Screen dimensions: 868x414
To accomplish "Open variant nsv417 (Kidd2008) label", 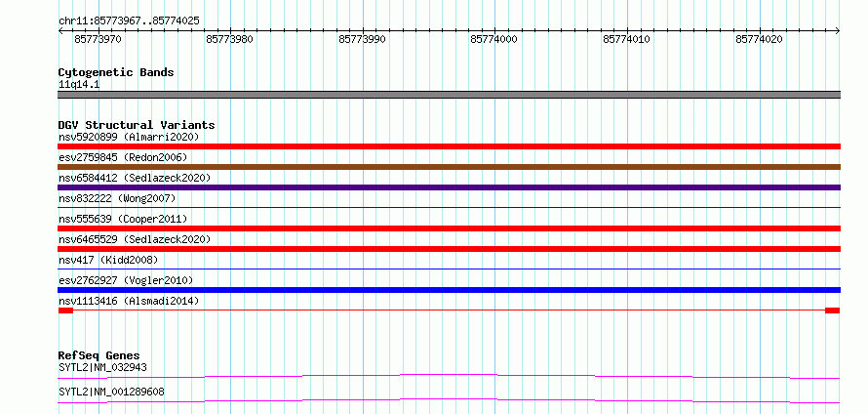I will (108, 260).
